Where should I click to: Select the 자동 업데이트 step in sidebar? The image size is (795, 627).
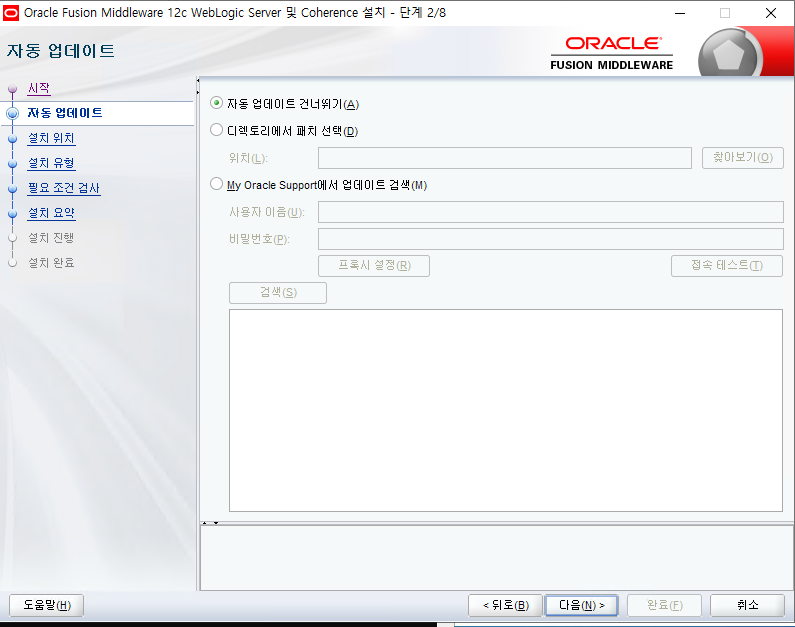[x=65, y=113]
